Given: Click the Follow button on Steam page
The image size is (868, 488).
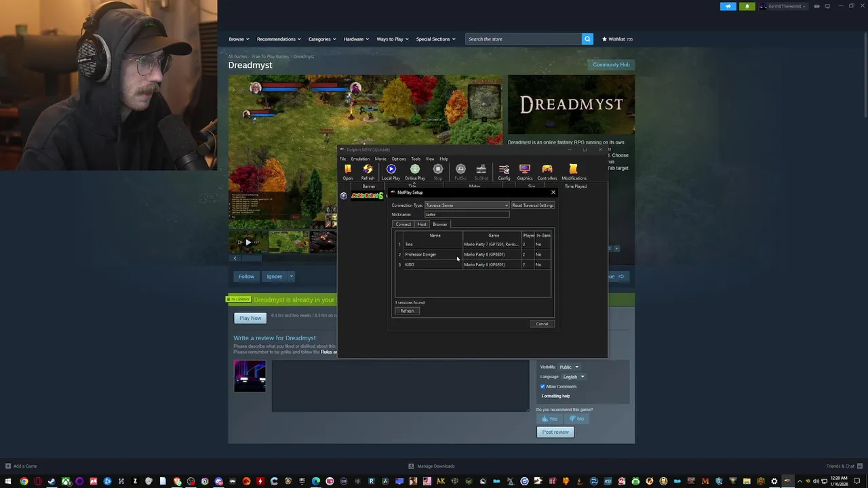Looking at the screenshot, I should point(246,277).
